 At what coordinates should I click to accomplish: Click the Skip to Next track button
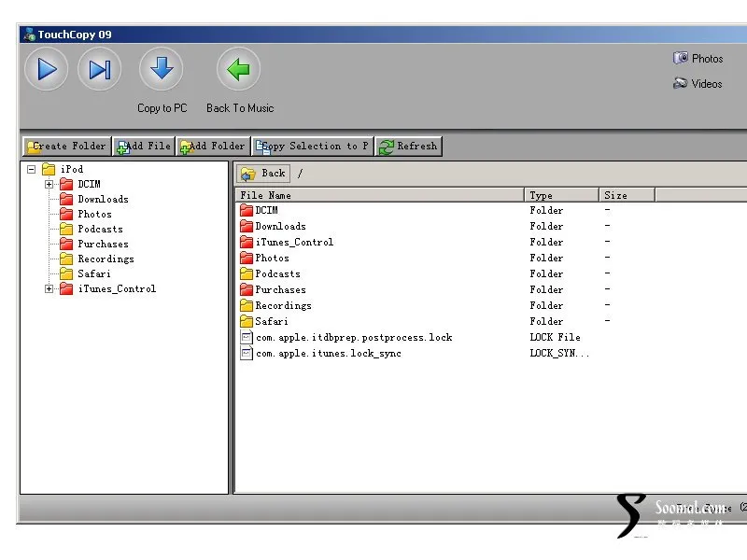[100, 69]
